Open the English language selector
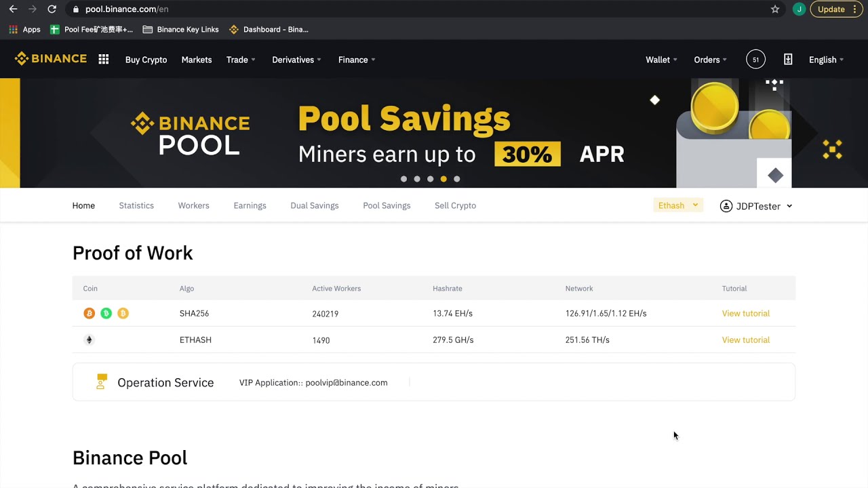This screenshot has width=868, height=488. [x=826, y=60]
